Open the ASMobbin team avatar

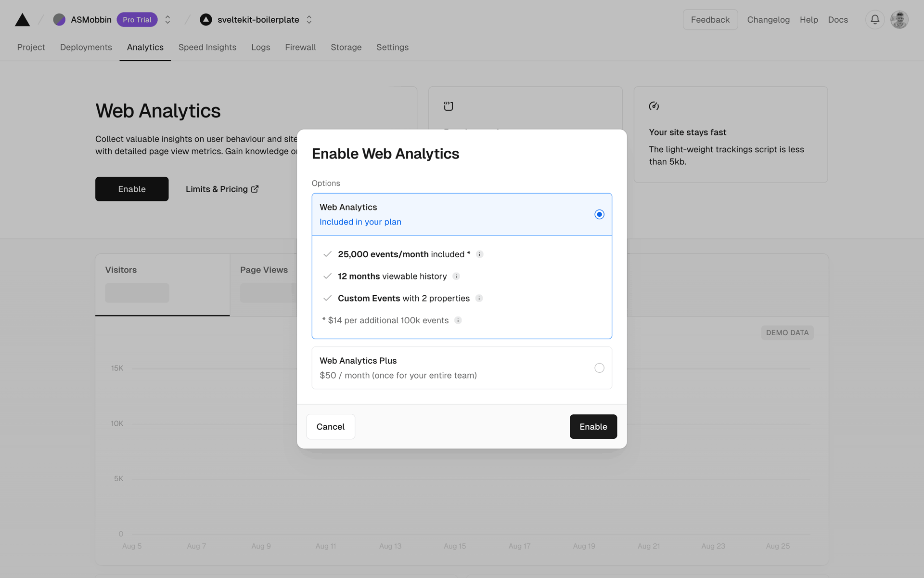59,20
